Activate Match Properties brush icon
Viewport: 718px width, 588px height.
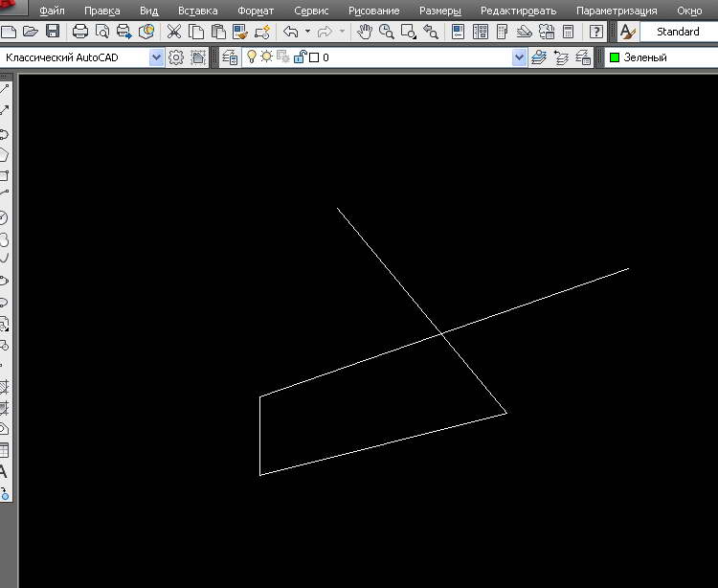tap(240, 32)
